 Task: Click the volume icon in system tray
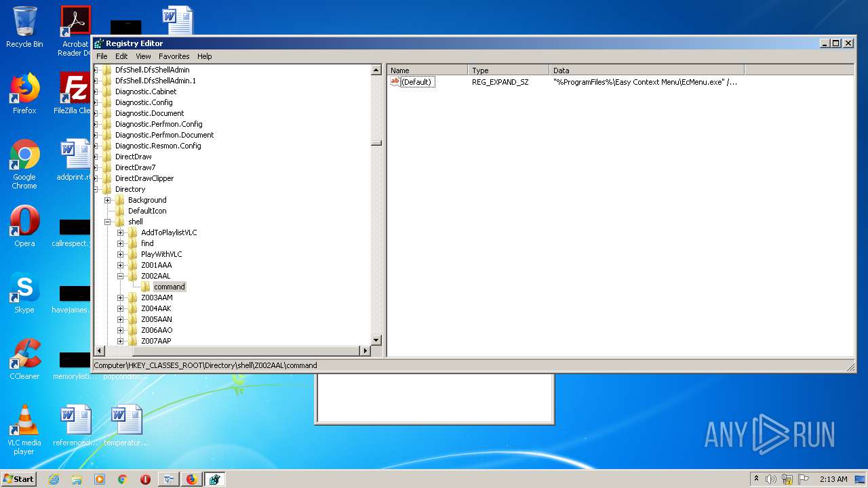coord(771,479)
